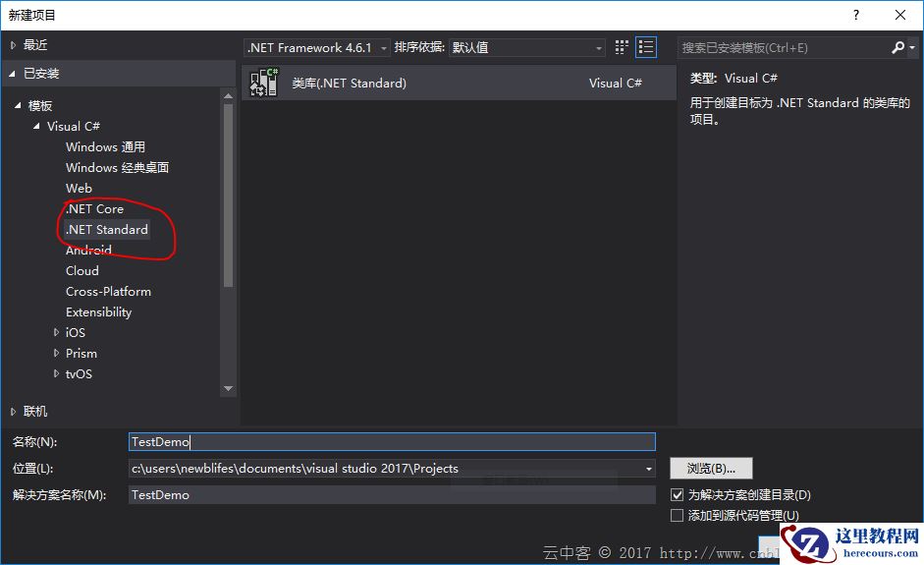Switch templates to small icons view
The height and width of the screenshot is (565, 924).
pos(622,47)
